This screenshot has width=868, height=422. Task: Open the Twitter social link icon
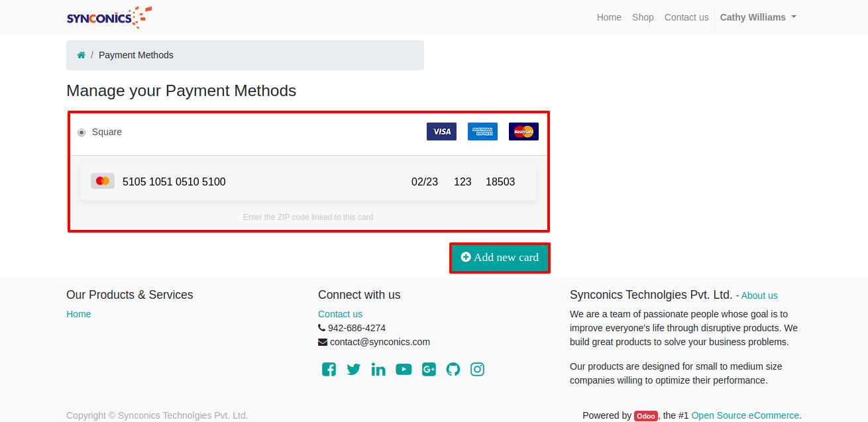tap(354, 370)
